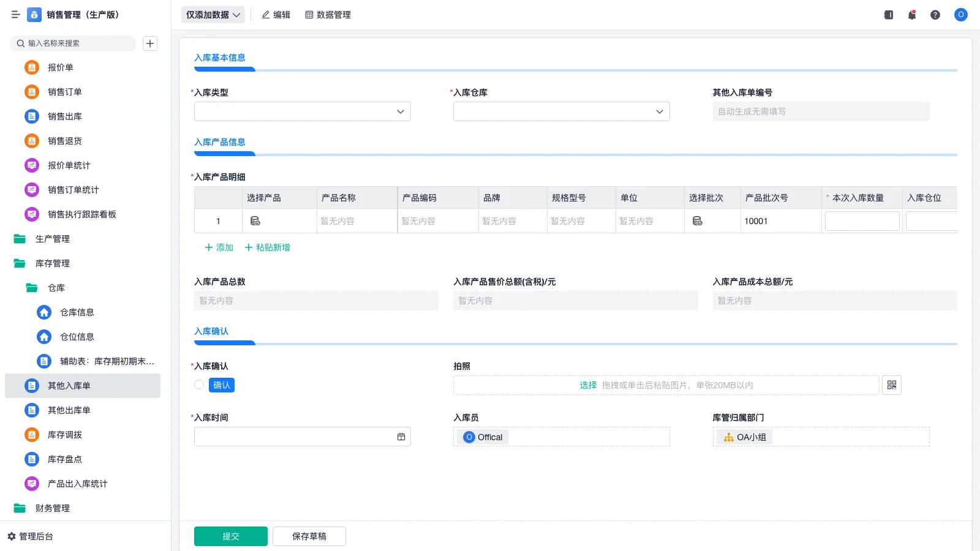Click the 提交 button
This screenshot has height=551, width=980.
230,536
